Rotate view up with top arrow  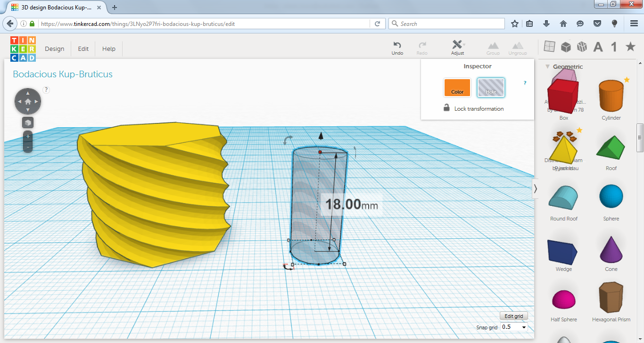tap(28, 93)
